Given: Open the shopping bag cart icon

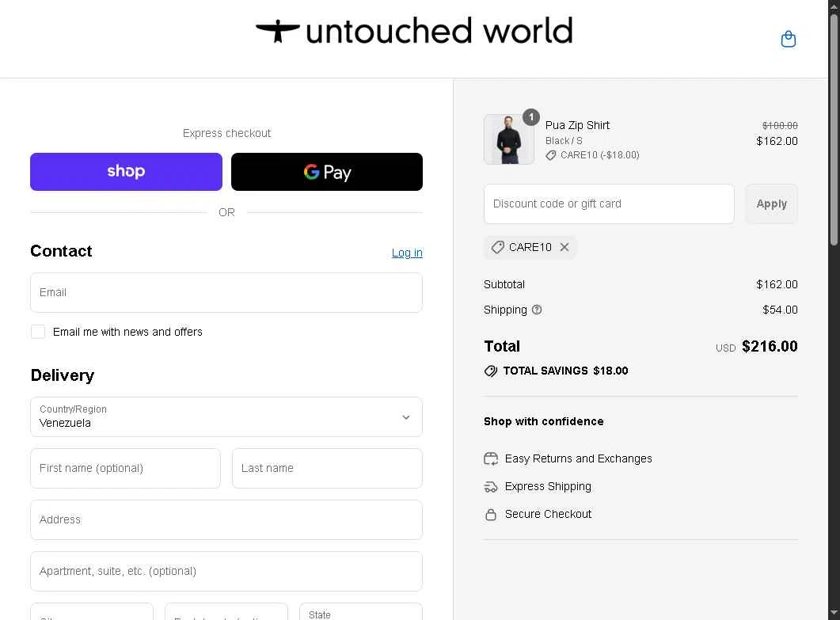Looking at the screenshot, I should click(x=788, y=39).
